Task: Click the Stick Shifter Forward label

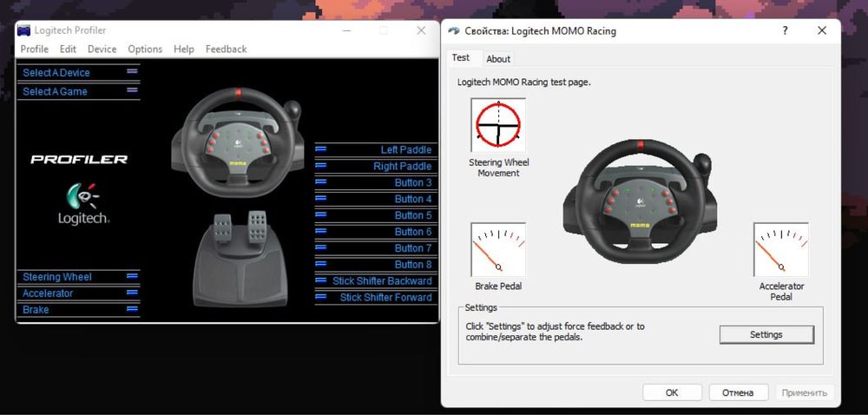Action: tap(386, 297)
